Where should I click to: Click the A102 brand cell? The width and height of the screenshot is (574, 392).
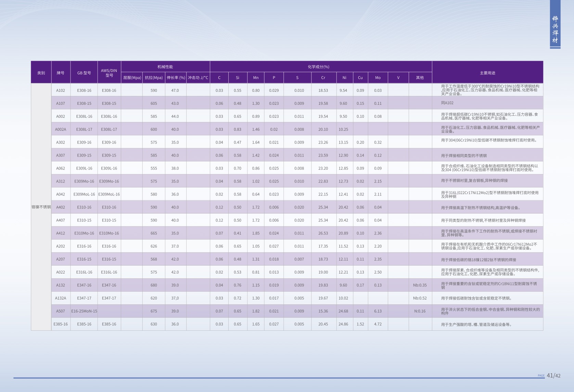pos(61,90)
